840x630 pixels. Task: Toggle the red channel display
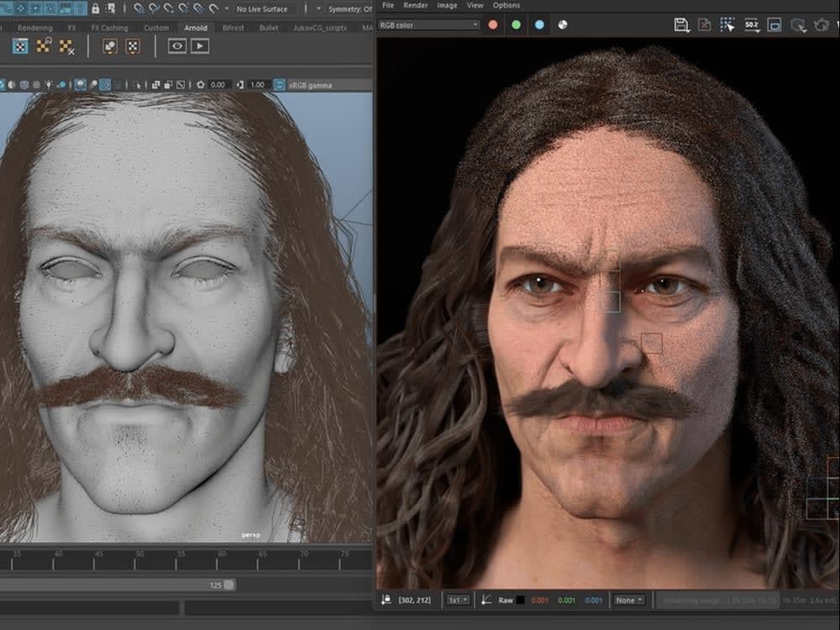pos(493,24)
